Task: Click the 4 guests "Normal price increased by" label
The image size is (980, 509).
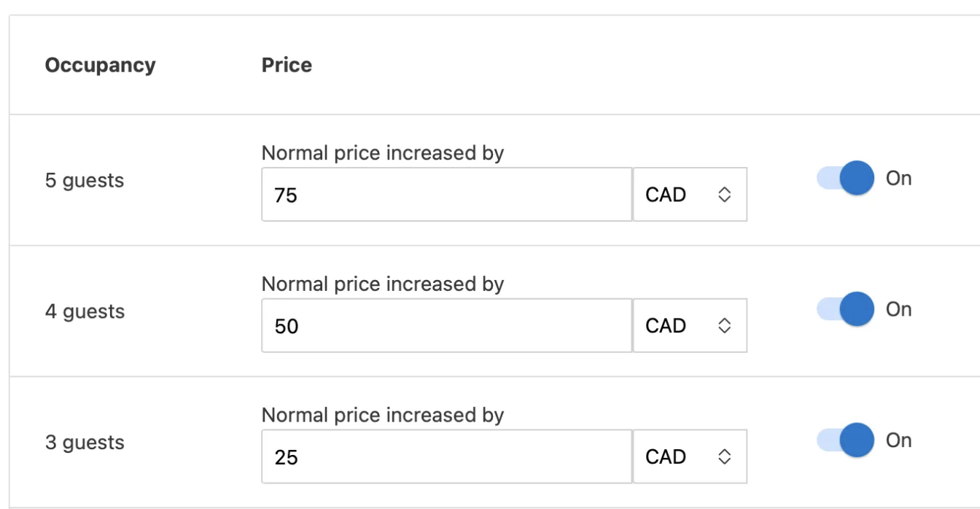Action: click(383, 284)
